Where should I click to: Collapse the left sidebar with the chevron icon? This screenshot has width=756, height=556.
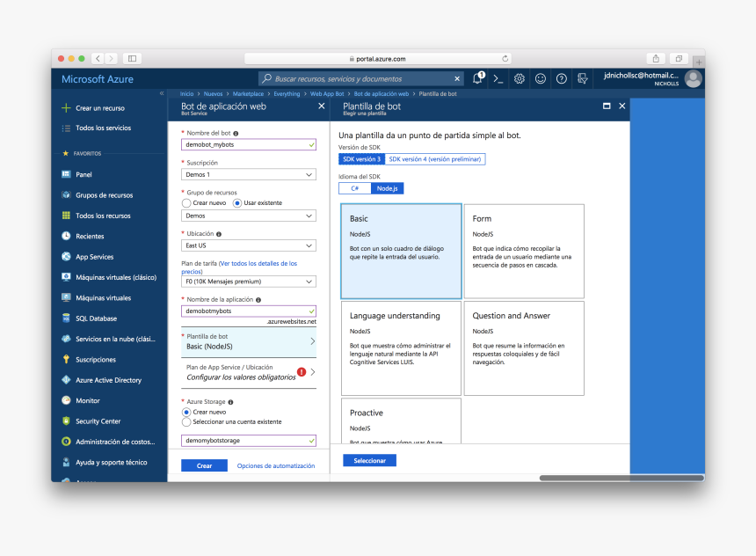pyautogui.click(x=162, y=93)
